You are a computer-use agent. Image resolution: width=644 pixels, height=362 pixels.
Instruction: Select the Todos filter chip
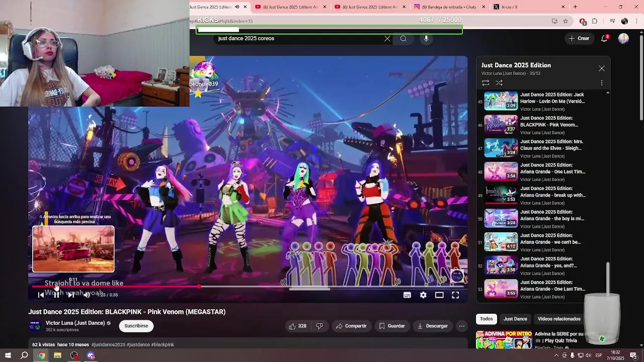(x=486, y=319)
